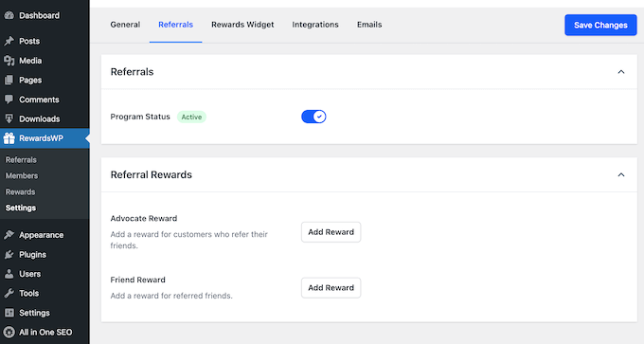The image size is (644, 344).
Task: Click the Advocate Reward label
Action: click(x=144, y=219)
